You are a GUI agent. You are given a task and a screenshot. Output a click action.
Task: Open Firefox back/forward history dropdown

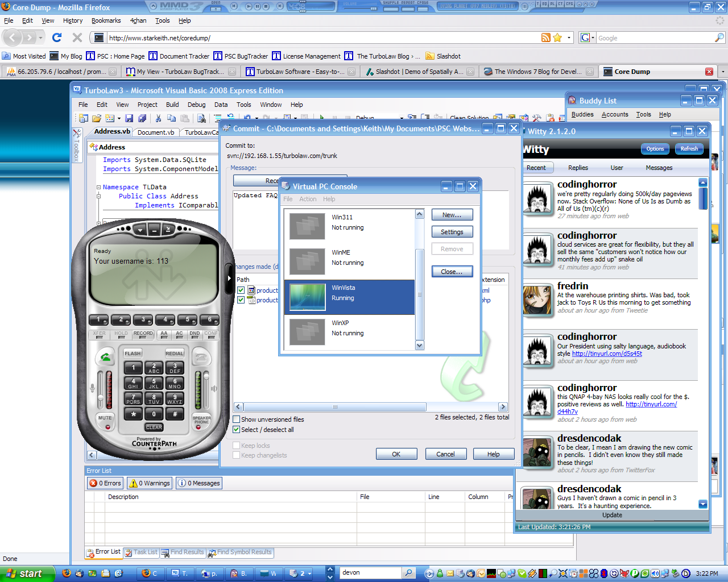click(x=40, y=38)
